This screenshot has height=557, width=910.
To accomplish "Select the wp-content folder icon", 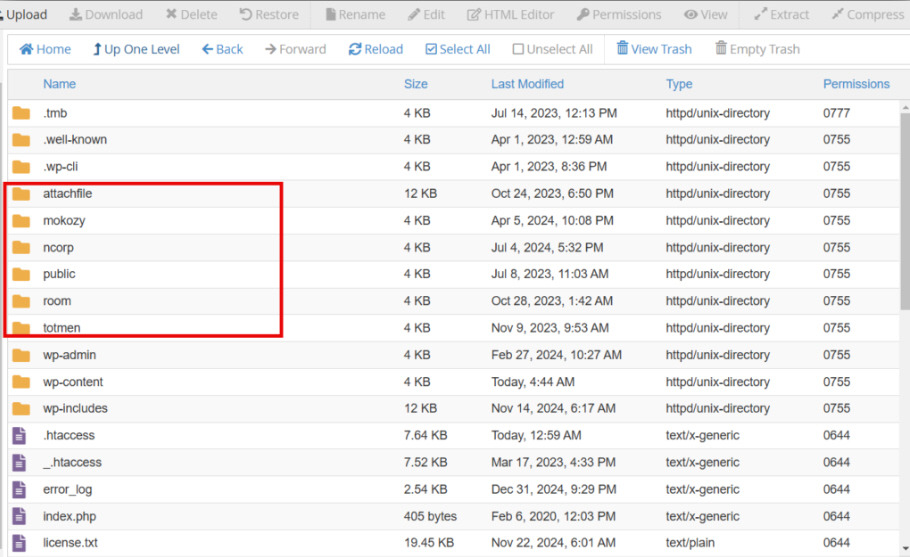I will pyautogui.click(x=21, y=382).
